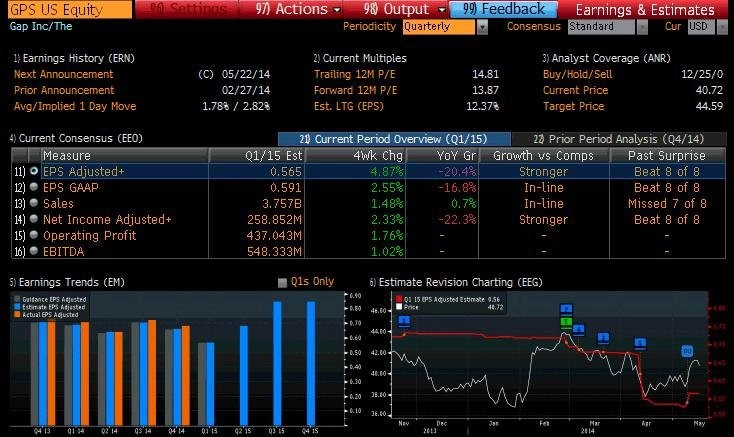Viewport: 734px width, 437px height.
Task: Click the blue event marker above March
Action: pos(603,338)
